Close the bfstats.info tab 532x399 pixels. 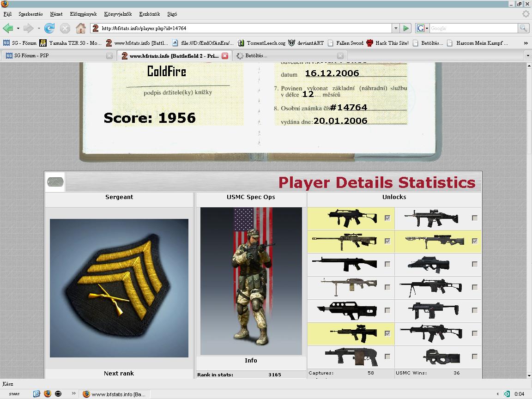coord(225,56)
